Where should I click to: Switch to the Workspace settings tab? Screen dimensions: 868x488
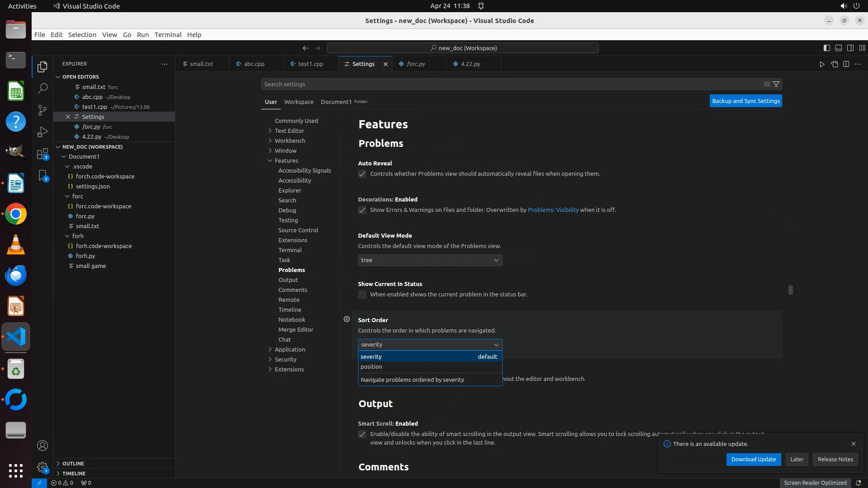coord(298,102)
